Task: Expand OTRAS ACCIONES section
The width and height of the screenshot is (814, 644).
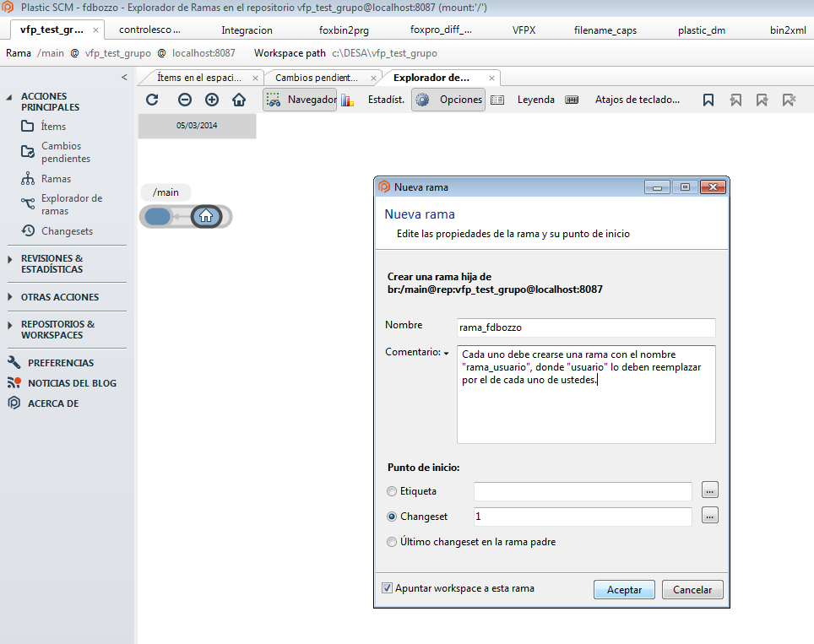Action: point(10,297)
